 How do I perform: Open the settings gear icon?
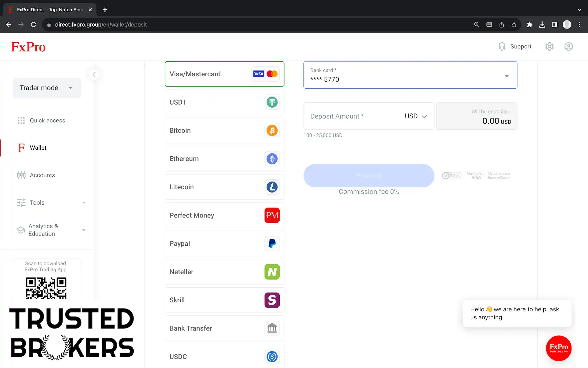click(x=549, y=47)
